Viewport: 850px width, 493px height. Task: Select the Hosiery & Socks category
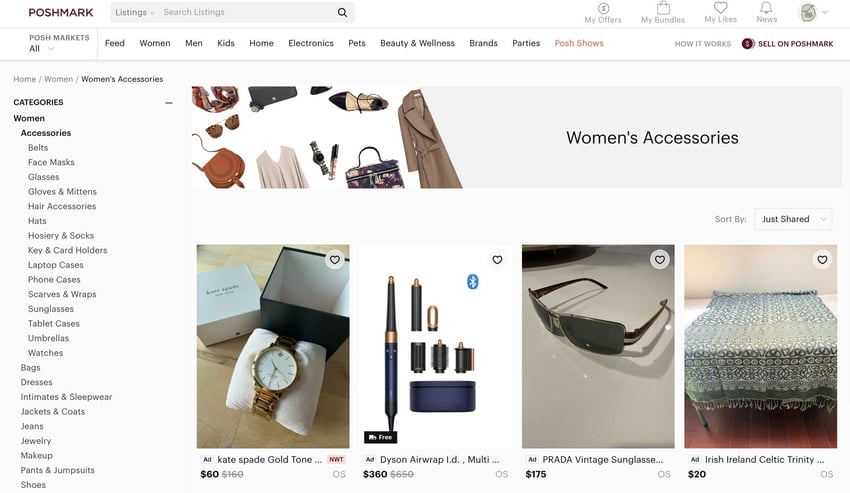pyautogui.click(x=61, y=235)
